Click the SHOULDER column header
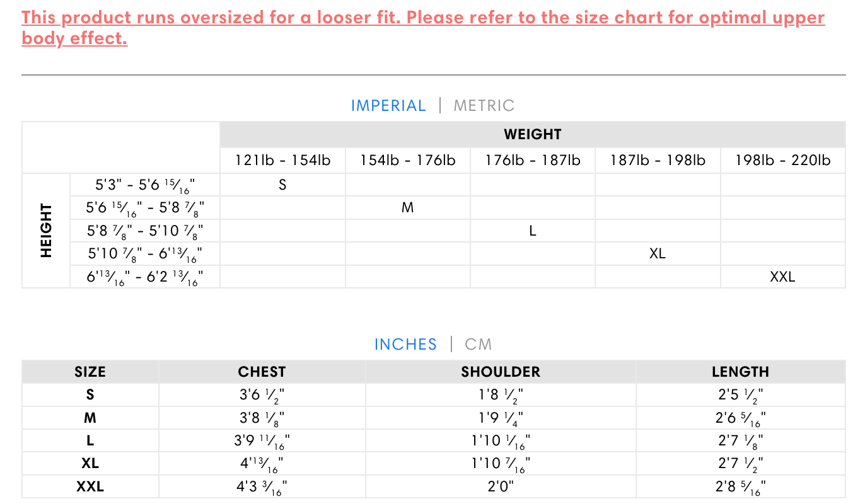 point(501,372)
